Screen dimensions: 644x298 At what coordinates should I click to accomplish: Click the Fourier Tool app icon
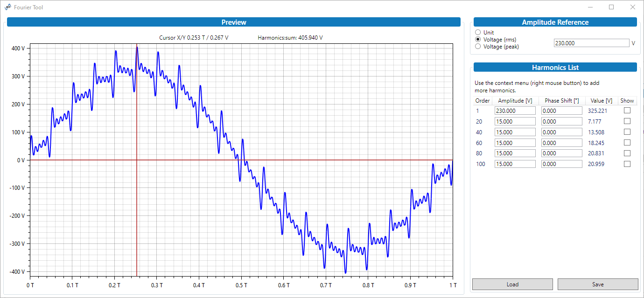pyautogui.click(x=8, y=7)
